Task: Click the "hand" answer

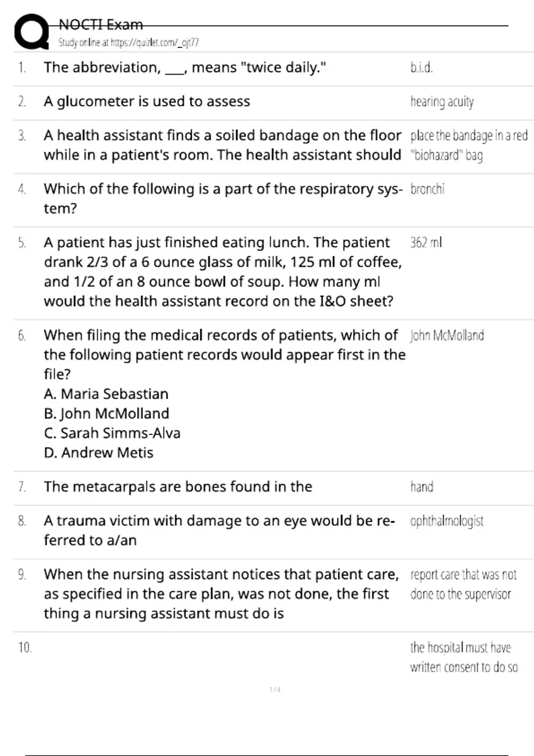Action: pos(422,487)
